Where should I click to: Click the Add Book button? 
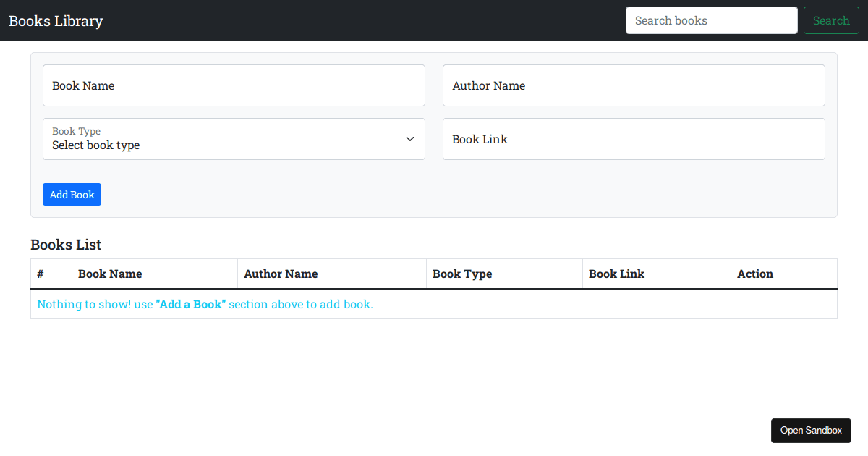click(72, 194)
